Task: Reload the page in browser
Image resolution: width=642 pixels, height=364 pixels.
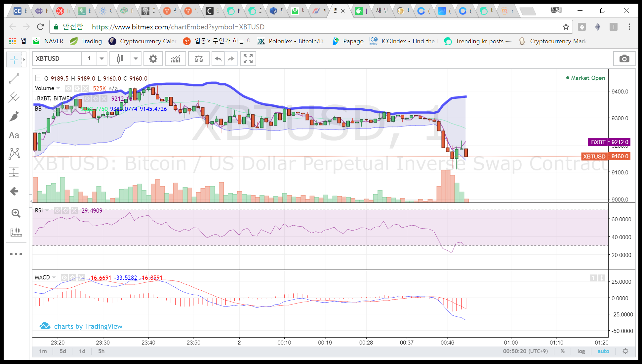Action: pyautogui.click(x=40, y=27)
